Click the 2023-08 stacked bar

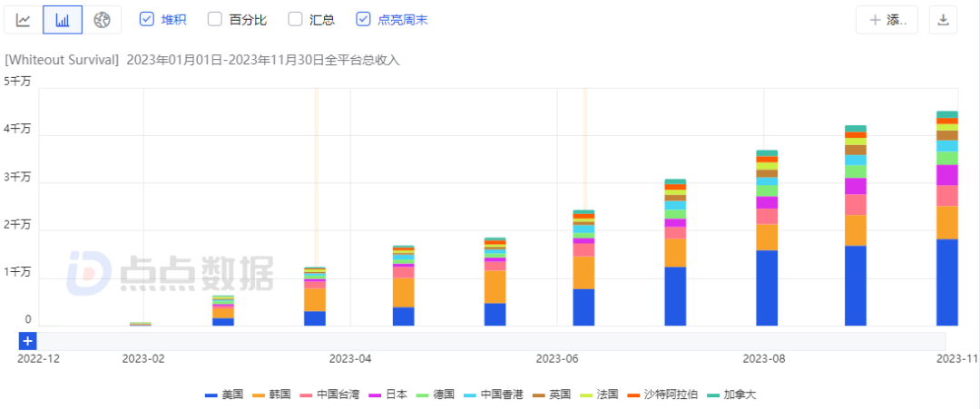[x=767, y=238]
